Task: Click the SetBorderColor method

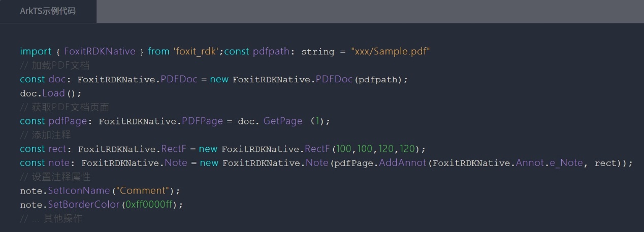Action: coord(83,205)
